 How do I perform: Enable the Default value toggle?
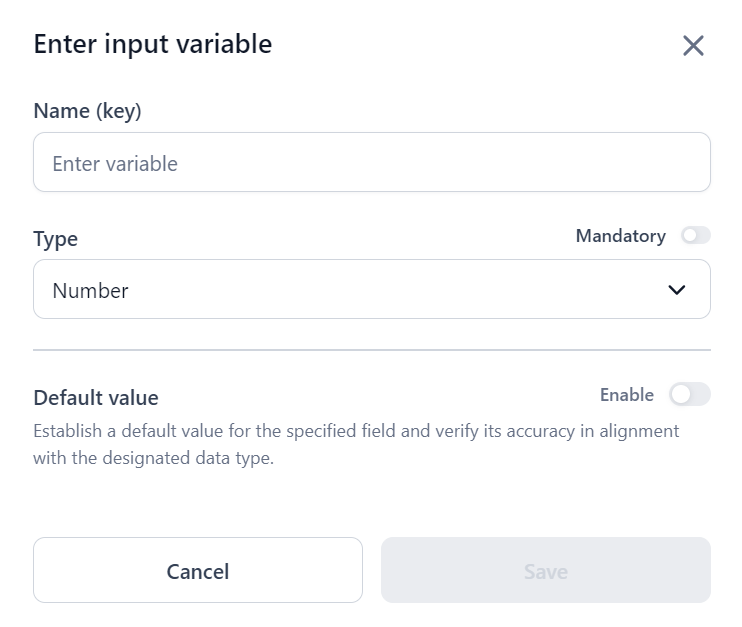pos(689,395)
